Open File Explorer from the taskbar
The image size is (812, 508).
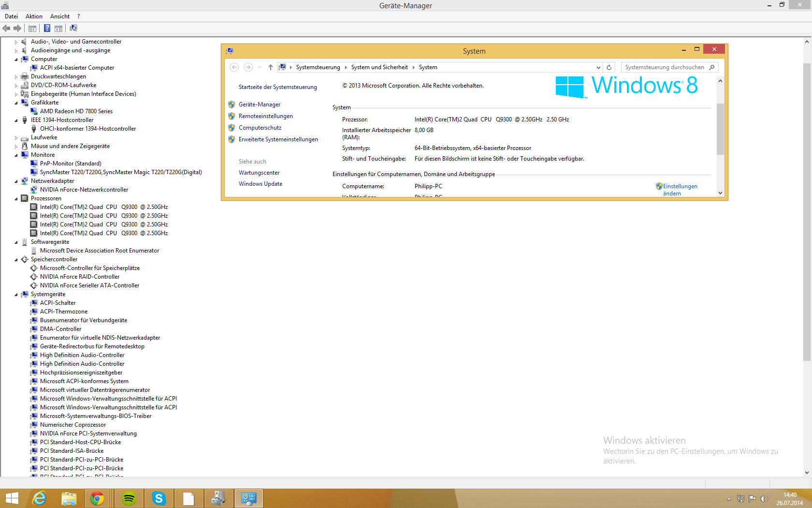(x=69, y=498)
